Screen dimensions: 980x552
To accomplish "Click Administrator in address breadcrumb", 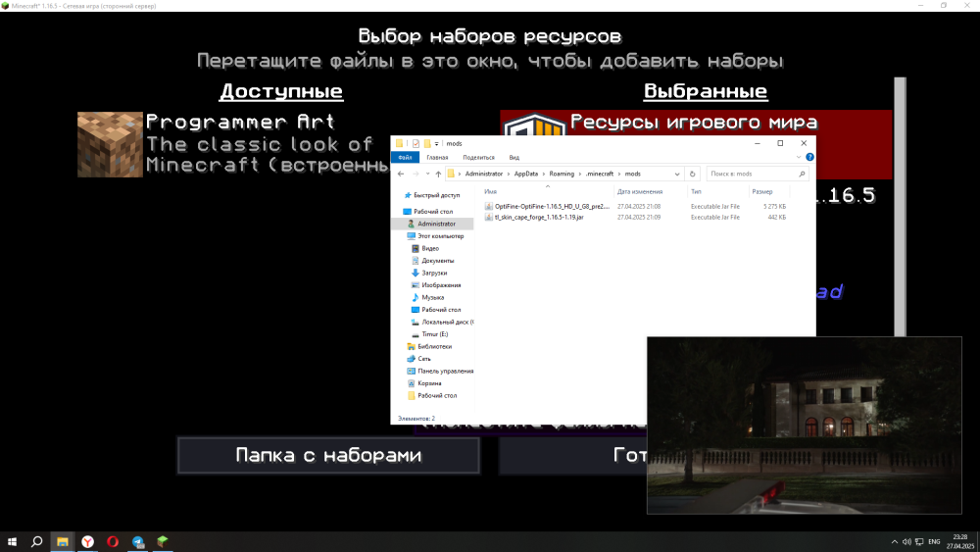I will (484, 174).
